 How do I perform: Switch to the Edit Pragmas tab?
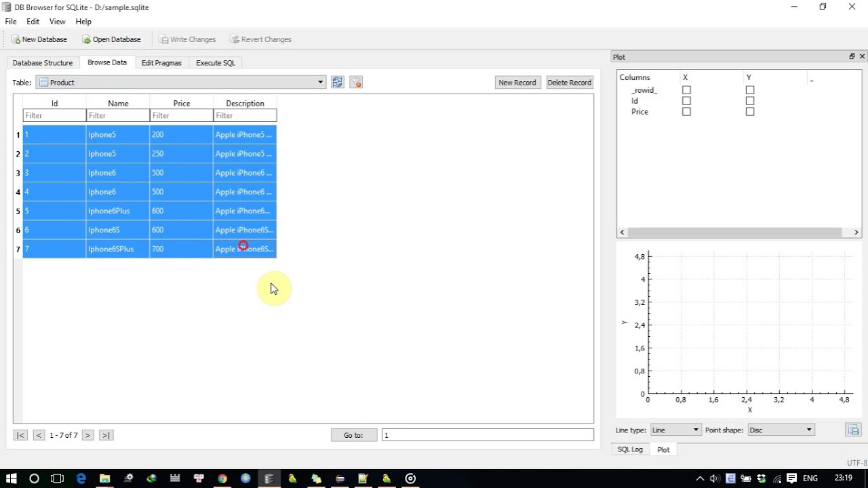tap(161, 62)
